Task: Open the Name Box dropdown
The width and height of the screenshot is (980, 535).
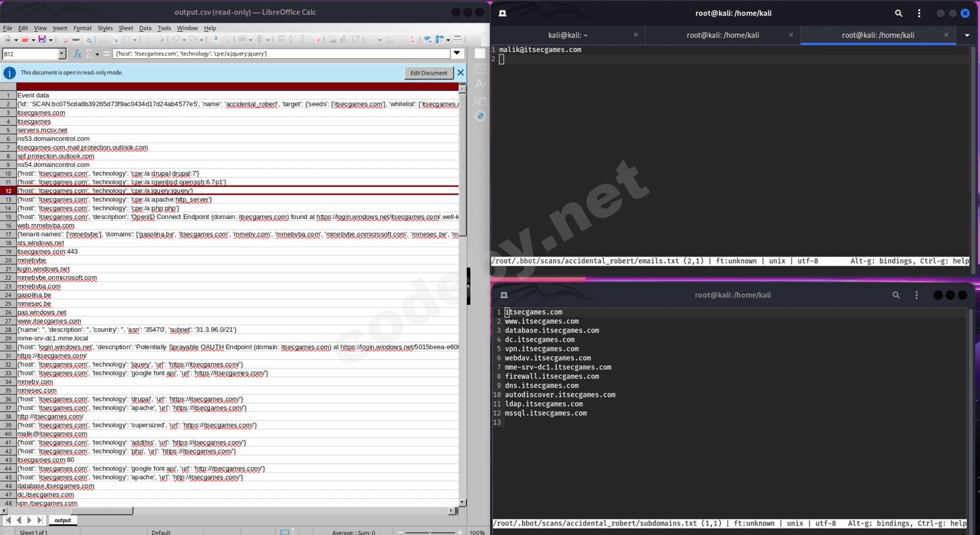Action: (x=62, y=54)
